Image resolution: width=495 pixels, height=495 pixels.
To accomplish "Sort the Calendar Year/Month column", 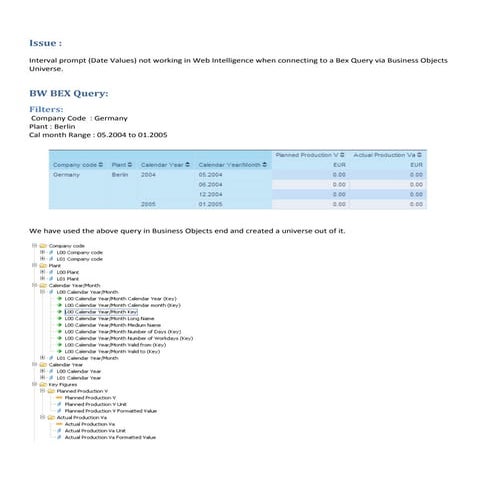I will [x=264, y=165].
